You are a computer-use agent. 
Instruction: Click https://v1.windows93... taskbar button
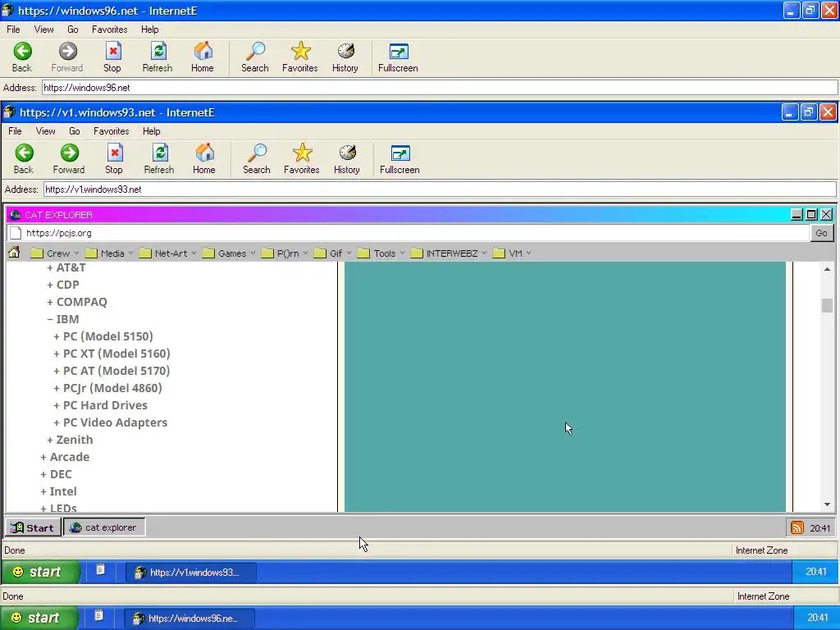click(191, 572)
